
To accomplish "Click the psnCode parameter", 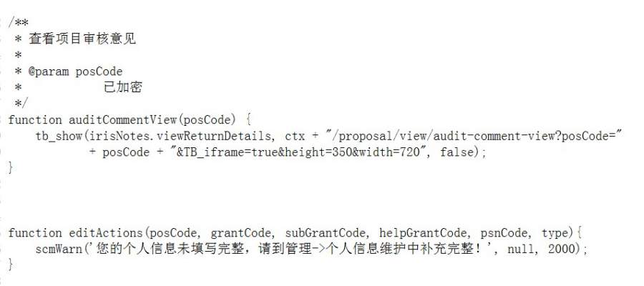I will point(504,234).
